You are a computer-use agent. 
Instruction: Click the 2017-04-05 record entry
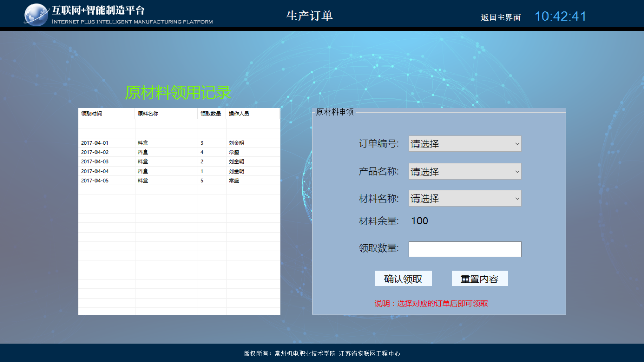click(x=95, y=181)
